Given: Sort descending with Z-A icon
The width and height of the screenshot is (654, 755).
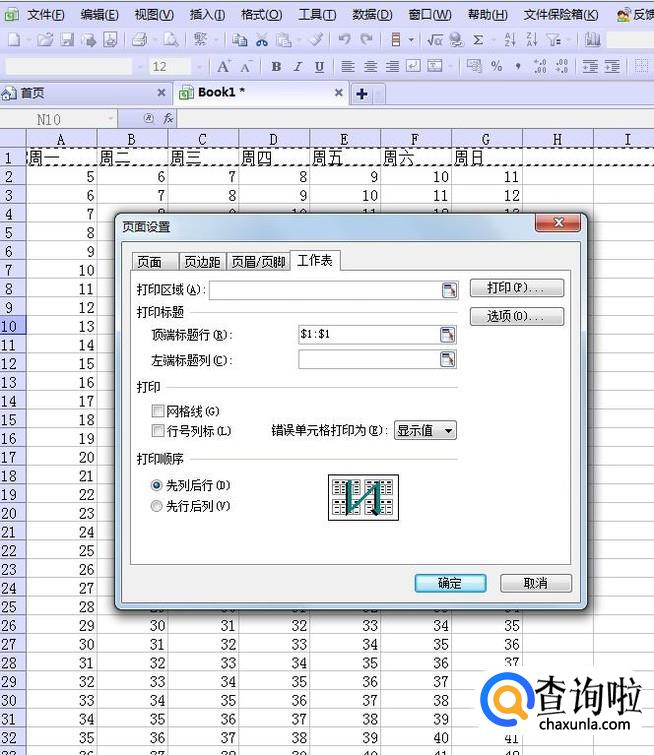Looking at the screenshot, I should [532, 39].
